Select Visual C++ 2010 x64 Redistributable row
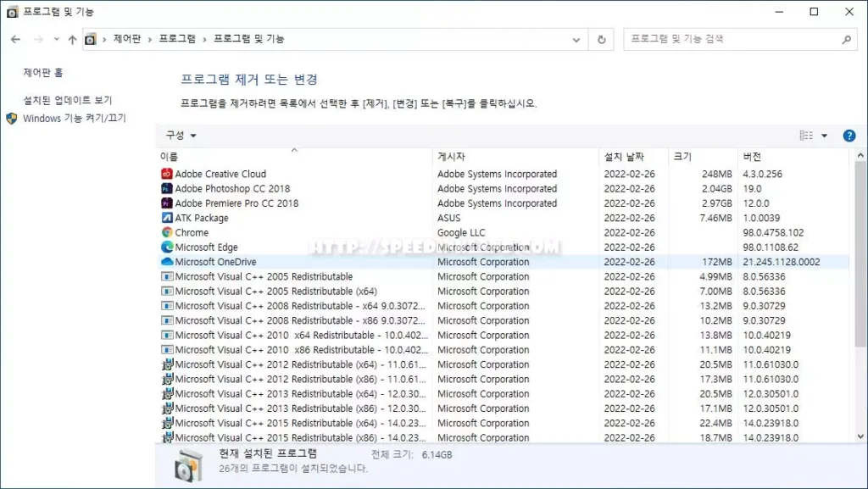Viewport: 868px width, 489px height. [504, 336]
